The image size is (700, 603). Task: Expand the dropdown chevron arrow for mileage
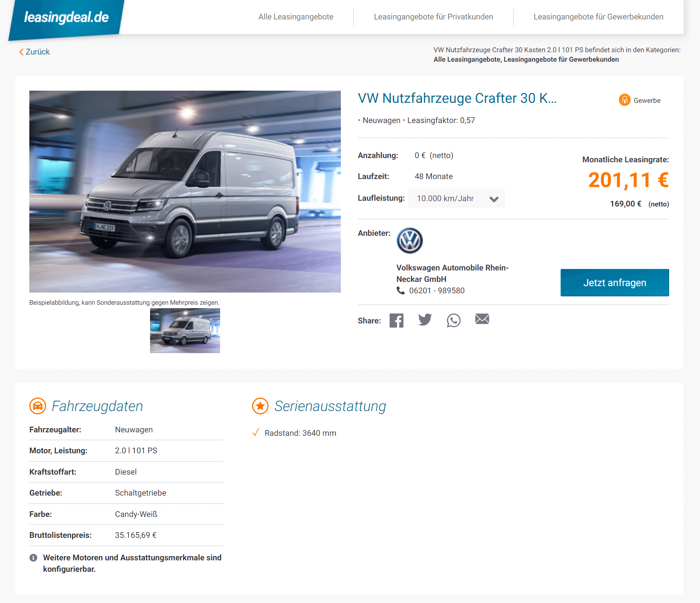point(494,199)
